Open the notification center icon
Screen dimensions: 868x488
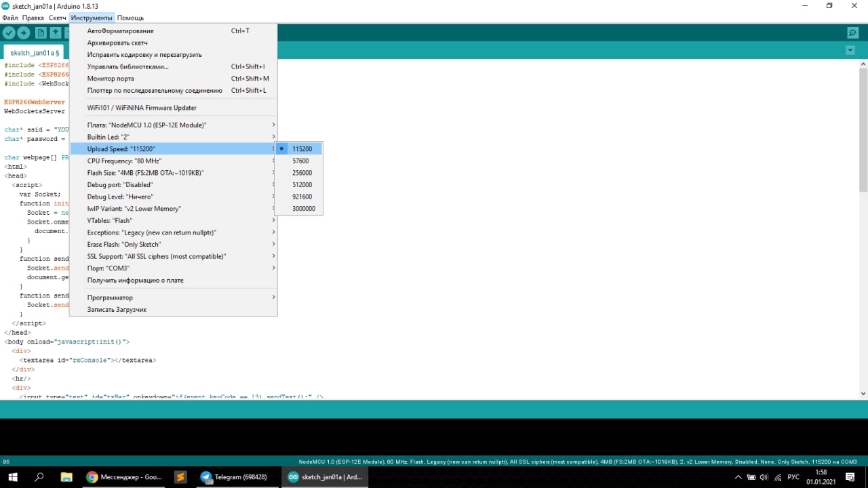point(850,477)
